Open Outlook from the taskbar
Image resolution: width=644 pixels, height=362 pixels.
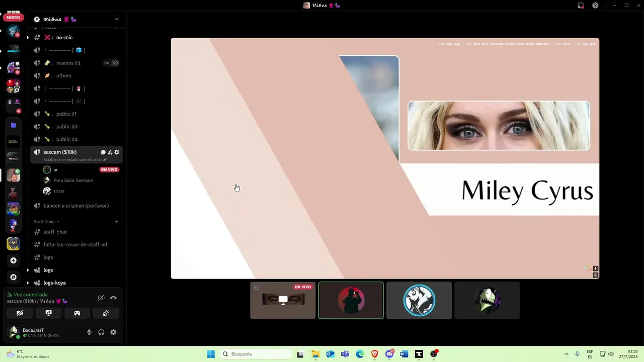pyautogui.click(x=330, y=354)
